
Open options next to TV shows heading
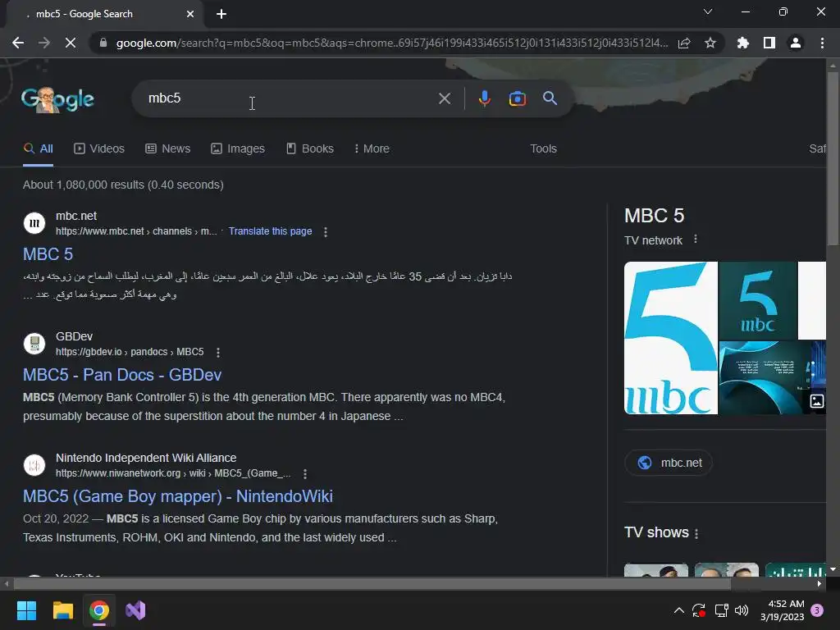[x=696, y=533]
